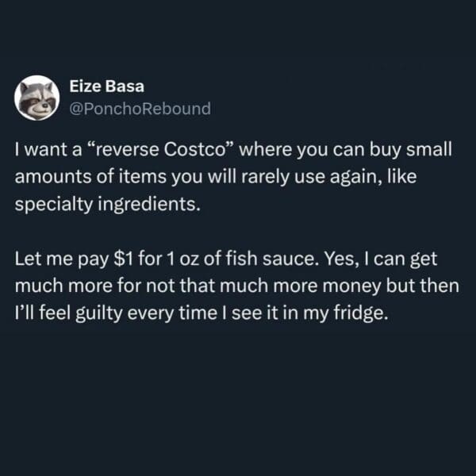Click the raccoon profile avatar

(x=36, y=98)
